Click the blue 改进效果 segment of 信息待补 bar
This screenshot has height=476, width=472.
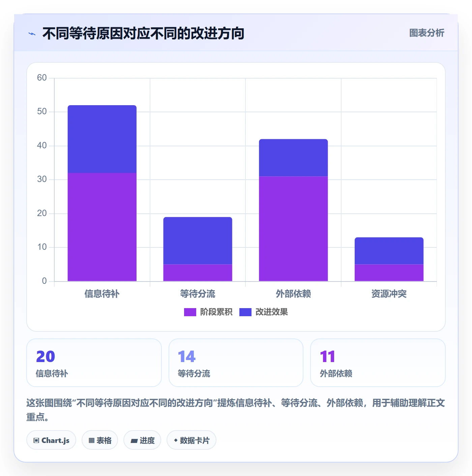pyautogui.click(x=102, y=139)
